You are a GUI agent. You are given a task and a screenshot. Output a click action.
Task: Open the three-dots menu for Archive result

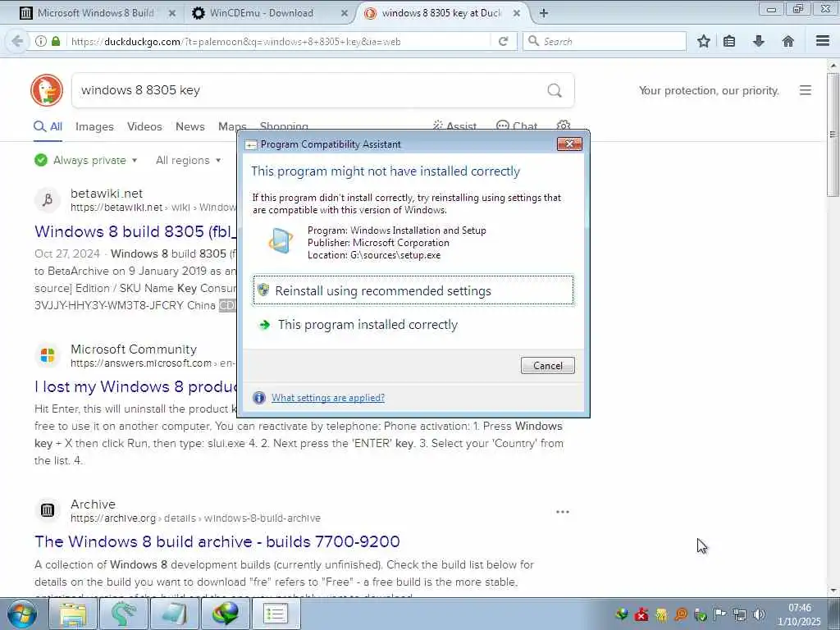coord(563,512)
